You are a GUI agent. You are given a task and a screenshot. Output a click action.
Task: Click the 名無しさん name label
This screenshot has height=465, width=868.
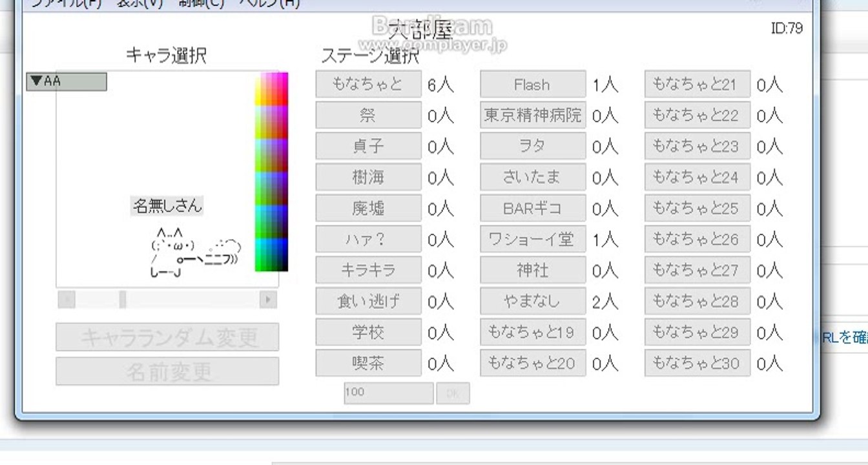[x=167, y=206]
